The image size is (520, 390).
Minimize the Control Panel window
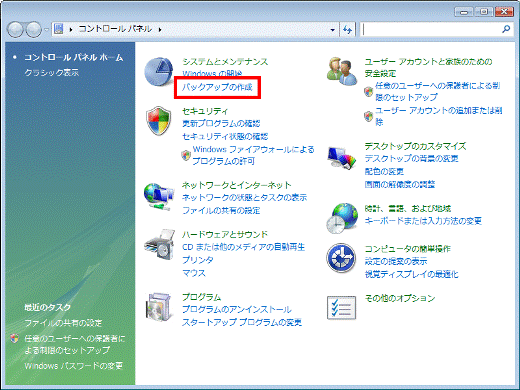click(464, 12)
